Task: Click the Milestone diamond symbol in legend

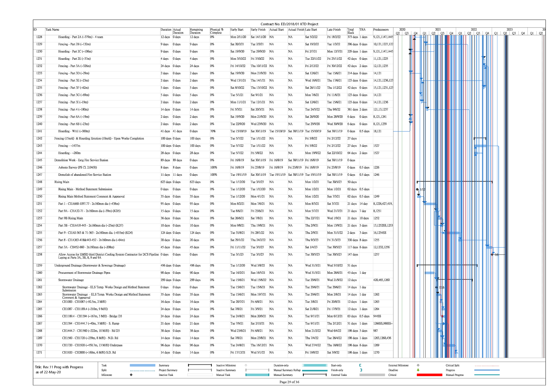Action: click(x=131, y=375)
